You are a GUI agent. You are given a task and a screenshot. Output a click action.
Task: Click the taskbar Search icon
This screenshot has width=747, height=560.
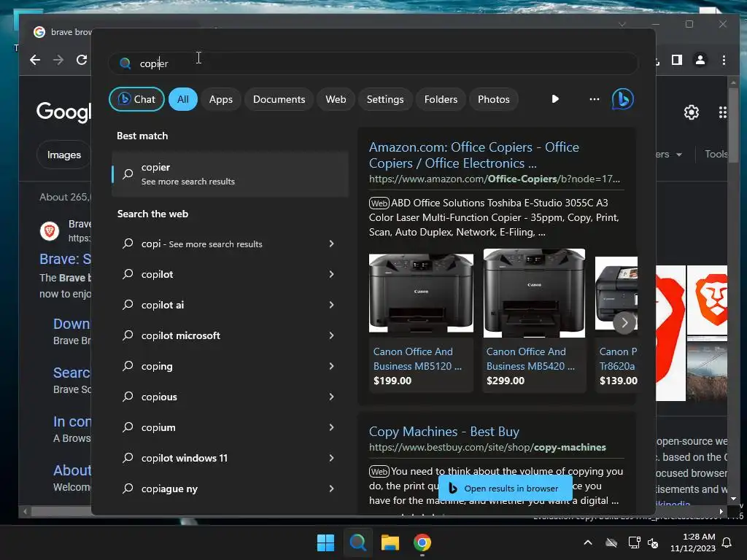click(x=357, y=542)
